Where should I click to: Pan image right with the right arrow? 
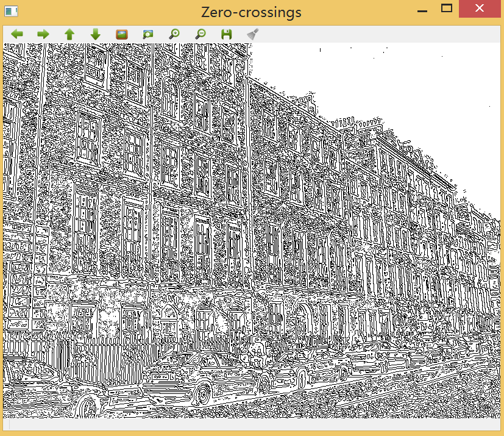pyautogui.click(x=43, y=34)
